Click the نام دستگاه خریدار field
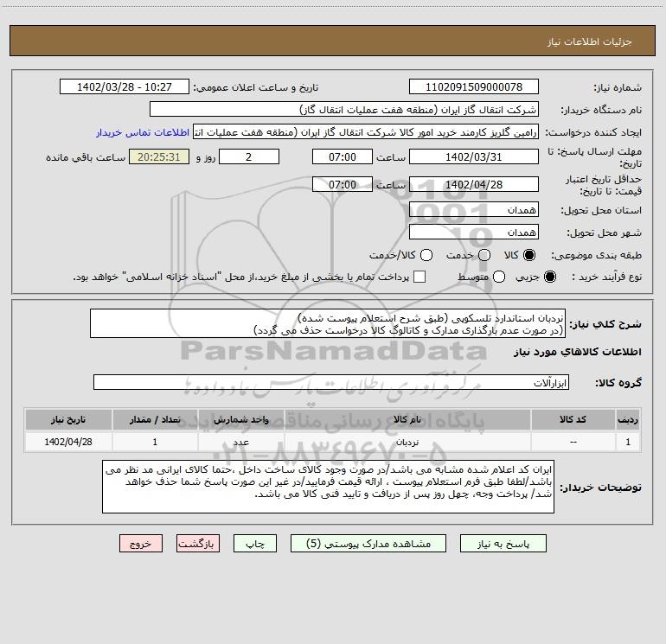Screen dimensions: 666x644 (x=344, y=109)
